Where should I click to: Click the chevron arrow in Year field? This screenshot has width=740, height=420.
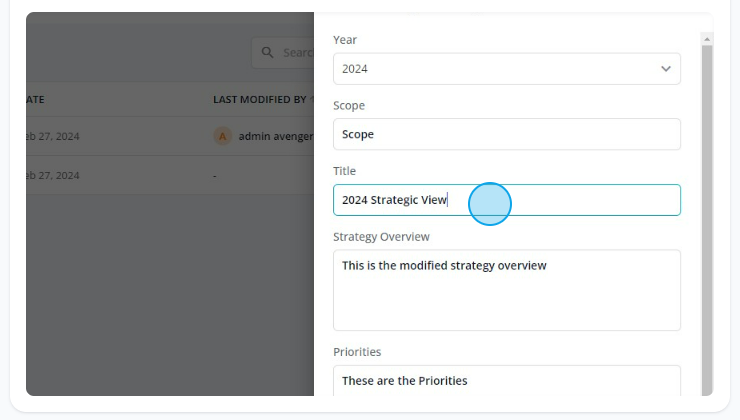tap(665, 69)
